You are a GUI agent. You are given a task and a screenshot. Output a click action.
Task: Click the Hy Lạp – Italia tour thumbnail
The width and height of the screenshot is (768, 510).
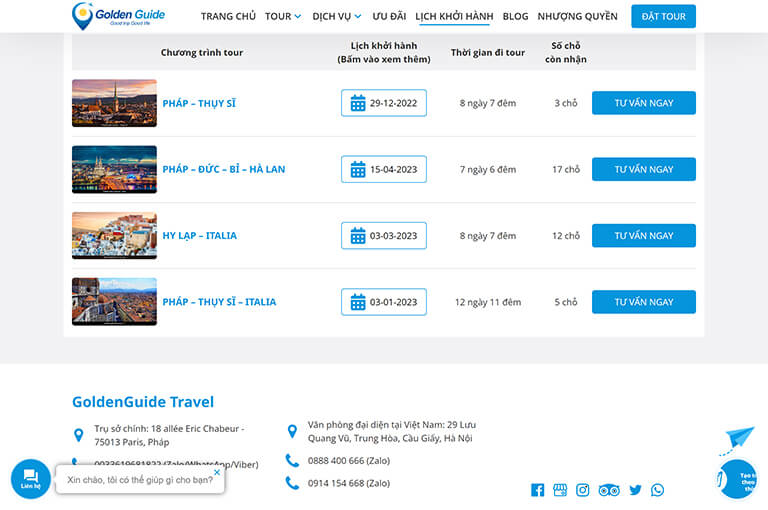(115, 236)
